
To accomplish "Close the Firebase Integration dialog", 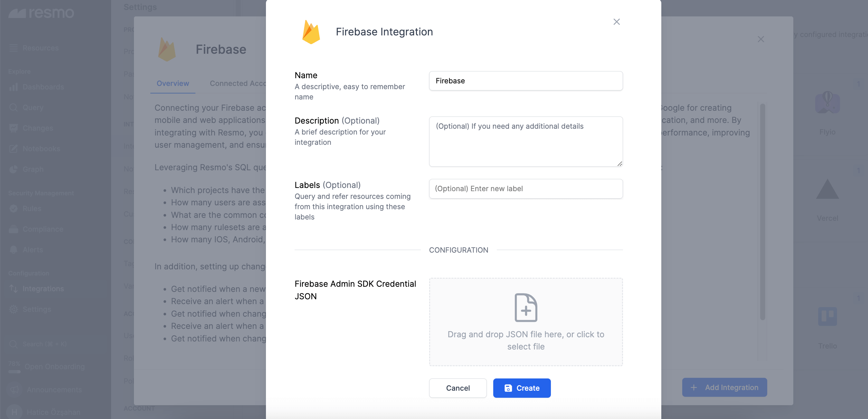I will [616, 22].
